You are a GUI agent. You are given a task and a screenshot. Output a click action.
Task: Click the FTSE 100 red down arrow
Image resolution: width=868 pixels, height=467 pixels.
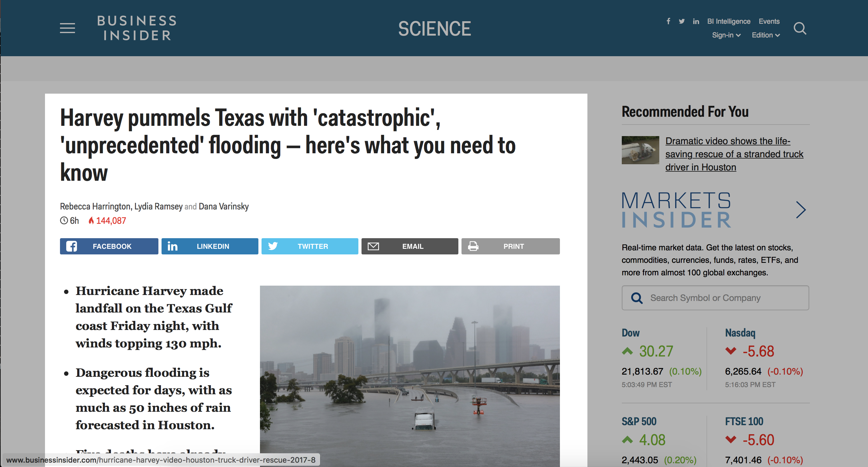point(731,440)
